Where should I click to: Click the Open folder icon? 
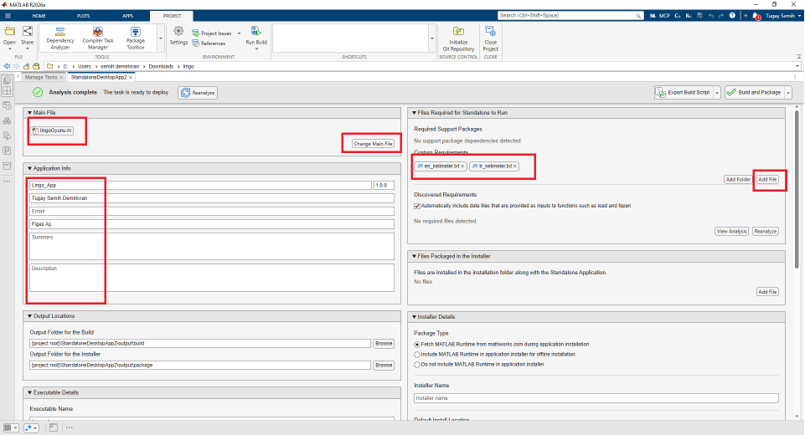pyautogui.click(x=9, y=32)
